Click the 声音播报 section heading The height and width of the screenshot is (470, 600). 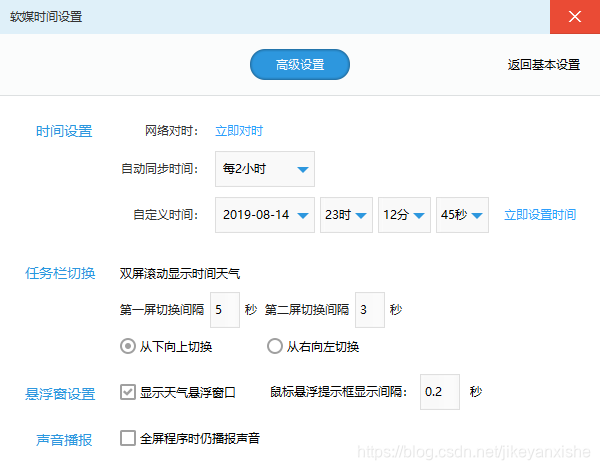(64, 440)
